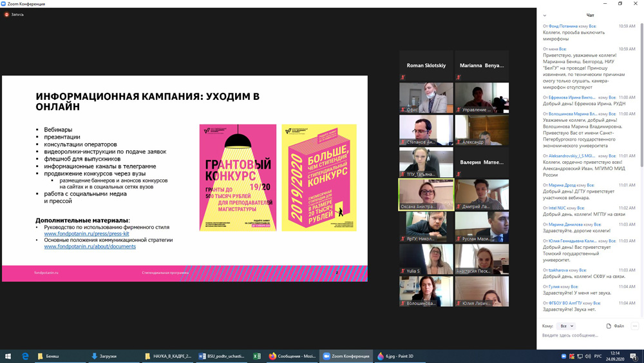
Task: Open the Windows Start menu
Action: click(x=8, y=356)
